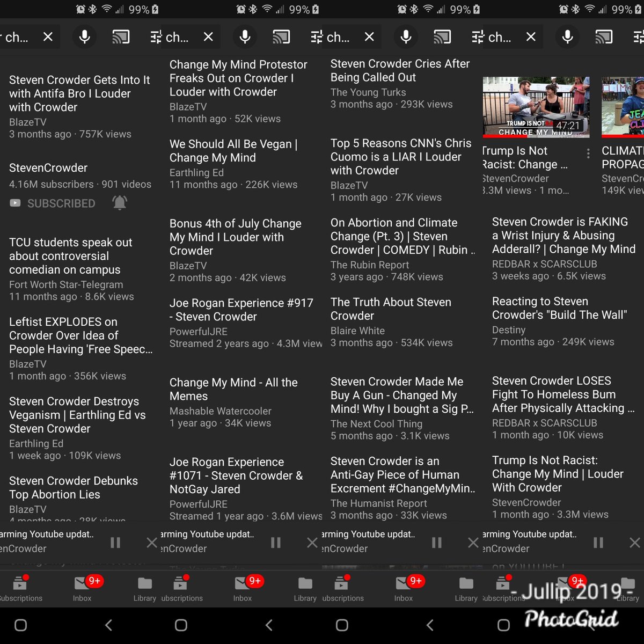
Task: Open Inbox tab in the leftmost screenshot
Action: point(82,589)
